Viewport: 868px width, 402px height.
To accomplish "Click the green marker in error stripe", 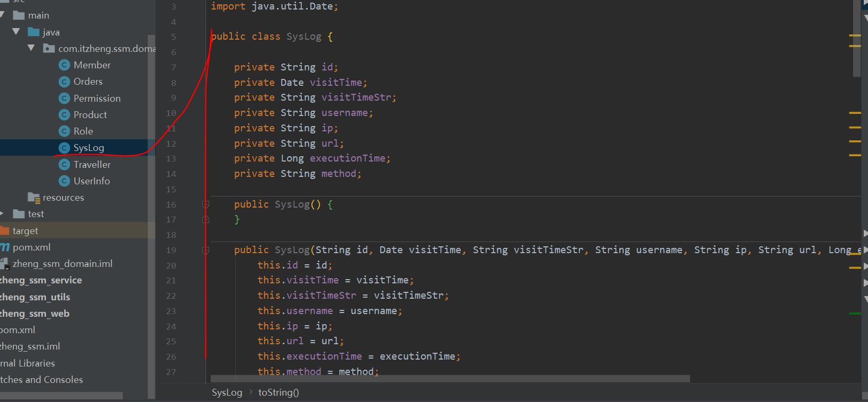I will pos(855,314).
